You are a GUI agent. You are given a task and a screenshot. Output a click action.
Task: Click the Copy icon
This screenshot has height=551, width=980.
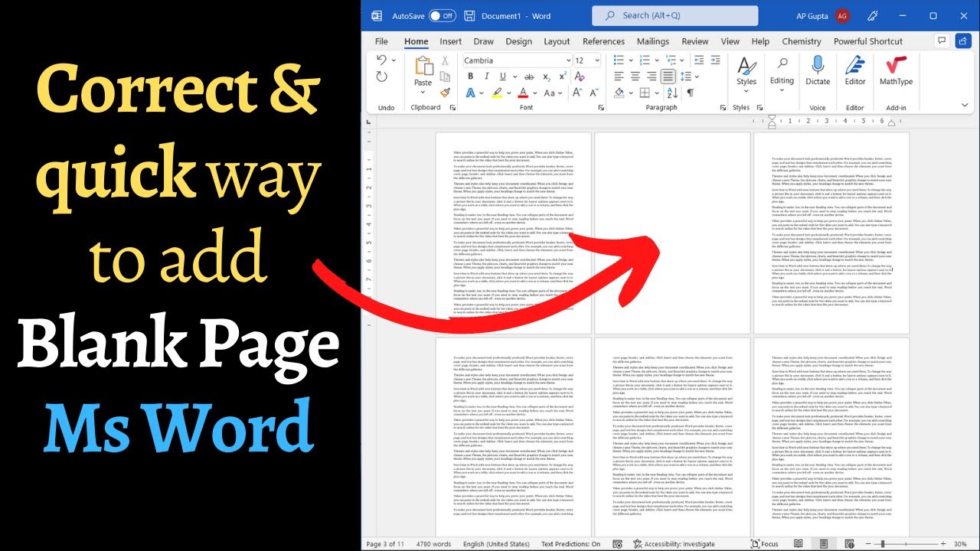click(x=445, y=77)
